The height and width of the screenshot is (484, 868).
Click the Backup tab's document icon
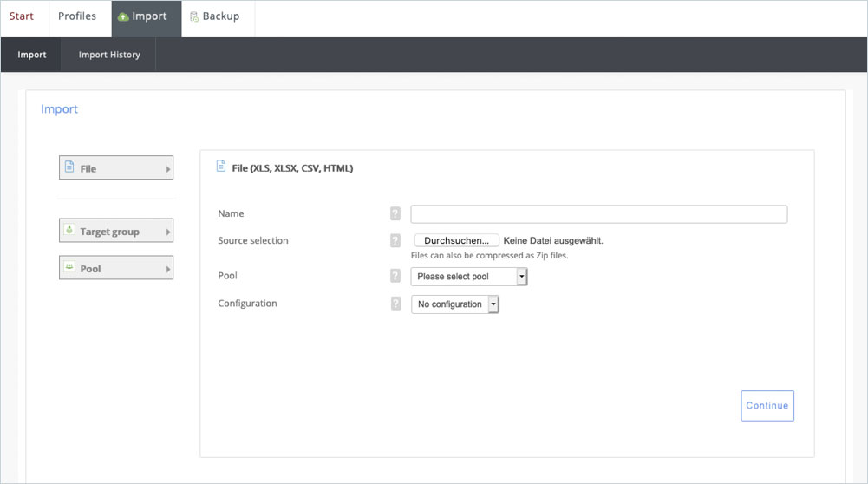pyautogui.click(x=194, y=17)
